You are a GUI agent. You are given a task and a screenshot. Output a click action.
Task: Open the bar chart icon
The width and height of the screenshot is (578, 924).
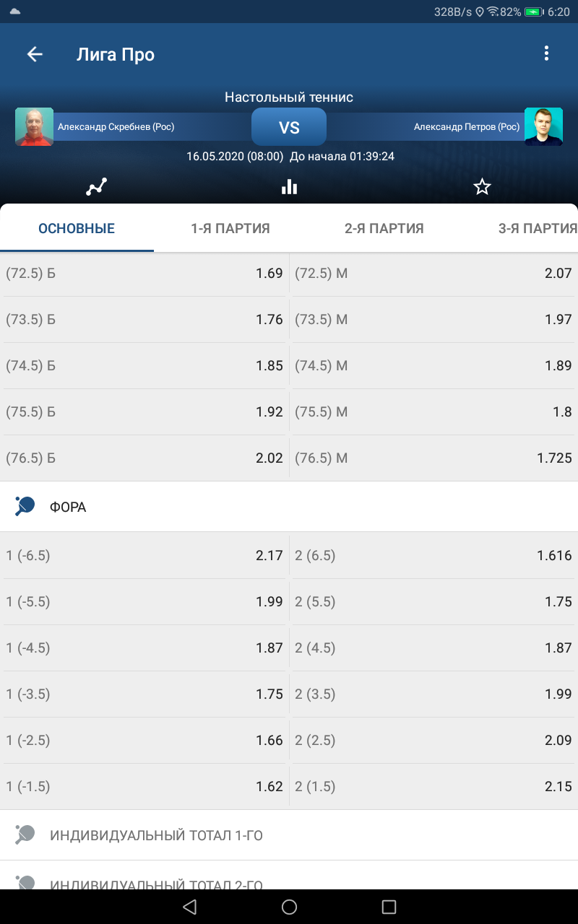click(x=289, y=187)
